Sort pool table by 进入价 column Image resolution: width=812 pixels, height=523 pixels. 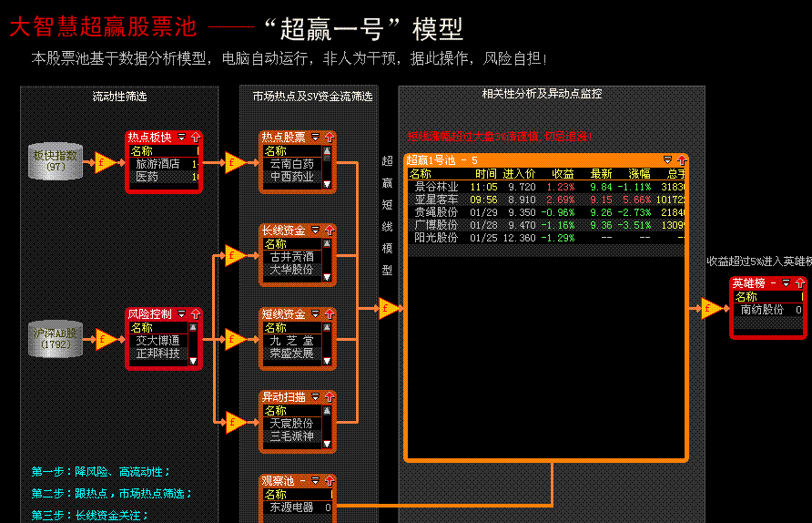tap(519, 174)
